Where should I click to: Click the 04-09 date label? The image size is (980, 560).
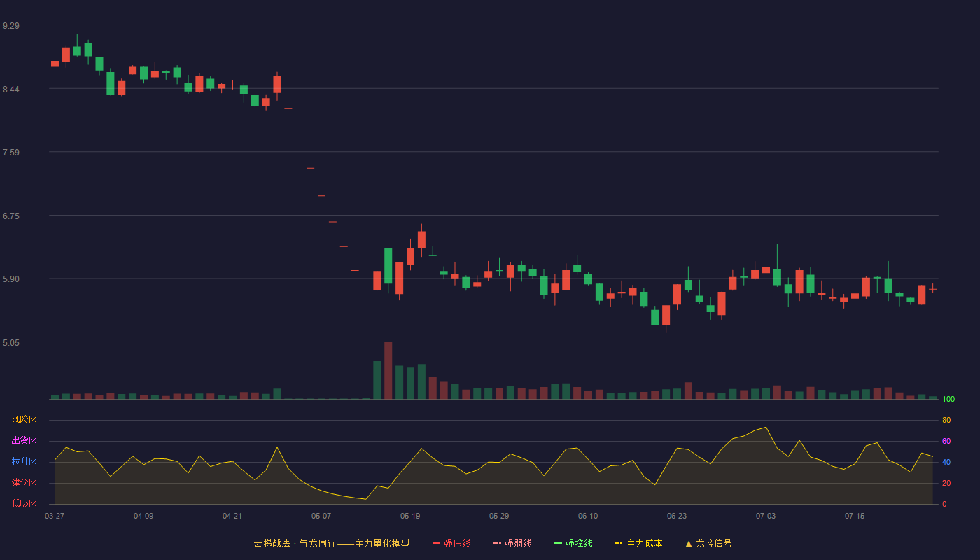point(143,516)
